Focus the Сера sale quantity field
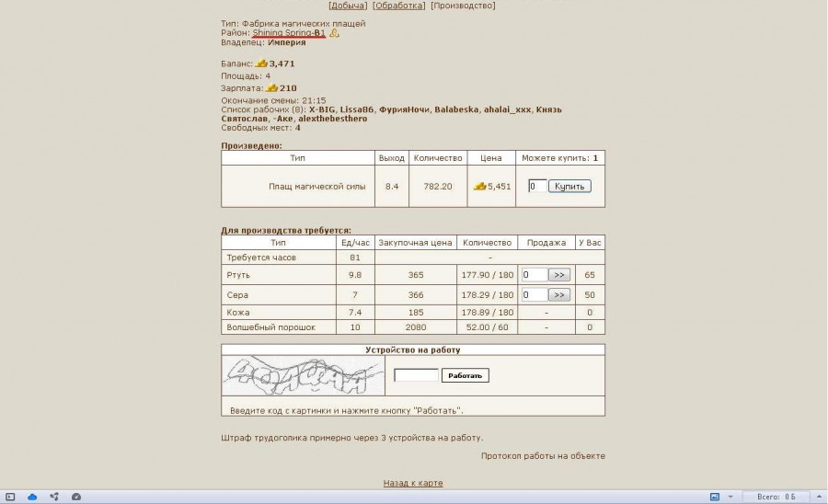828x504 pixels. 534,294
